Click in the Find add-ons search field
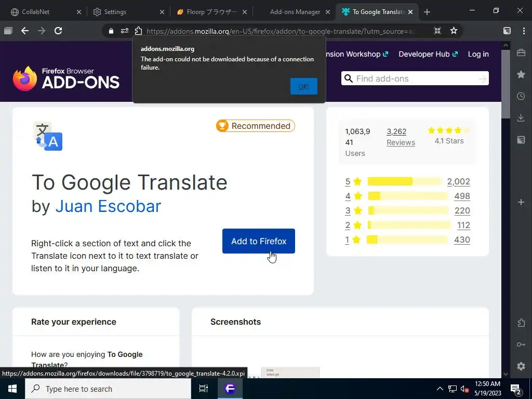Image resolution: width=532 pixels, height=399 pixels. click(x=415, y=79)
